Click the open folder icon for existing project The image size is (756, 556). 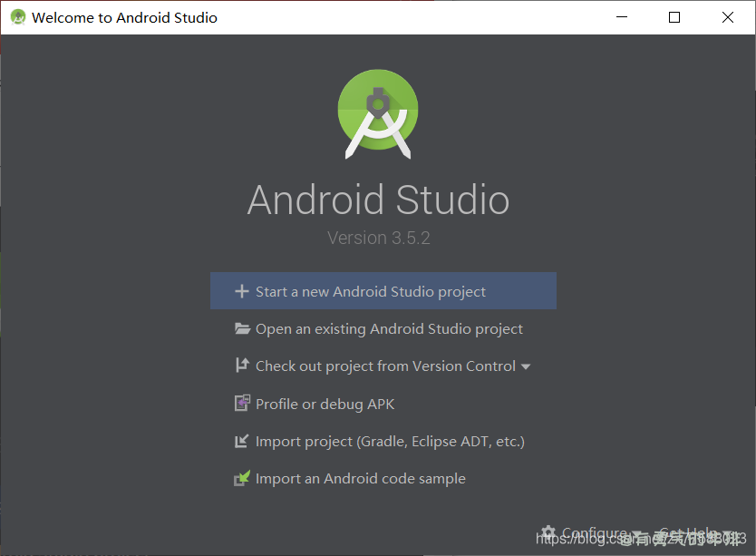tap(242, 328)
